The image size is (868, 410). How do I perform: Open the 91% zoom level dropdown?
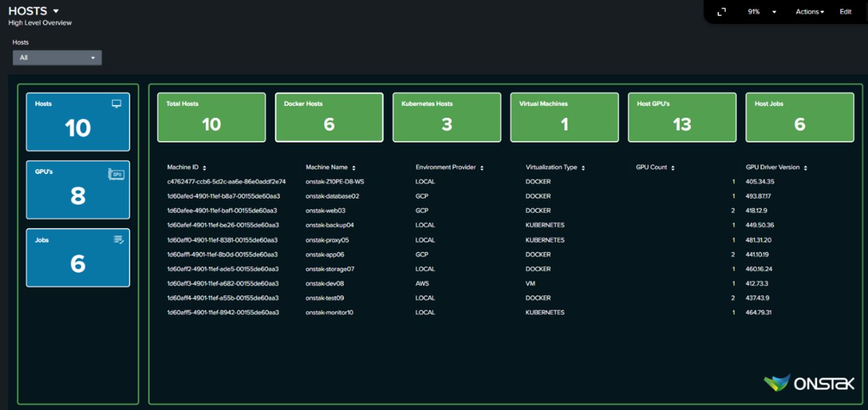point(774,12)
